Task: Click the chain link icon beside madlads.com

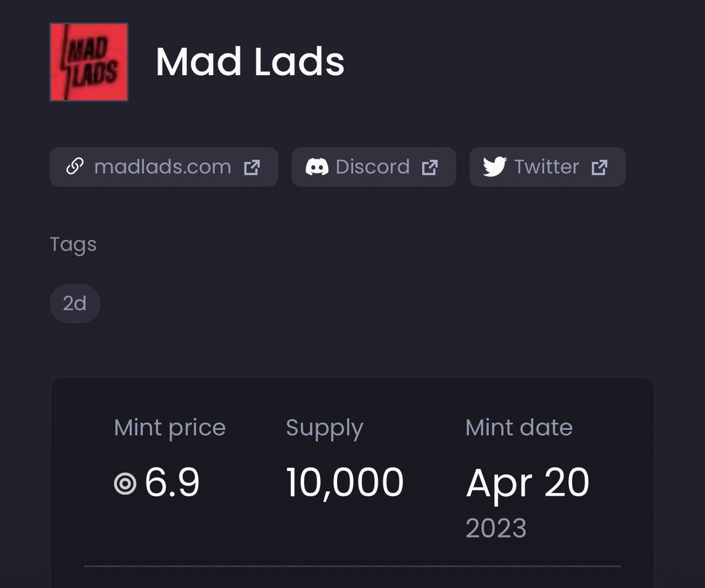Action: tap(73, 167)
